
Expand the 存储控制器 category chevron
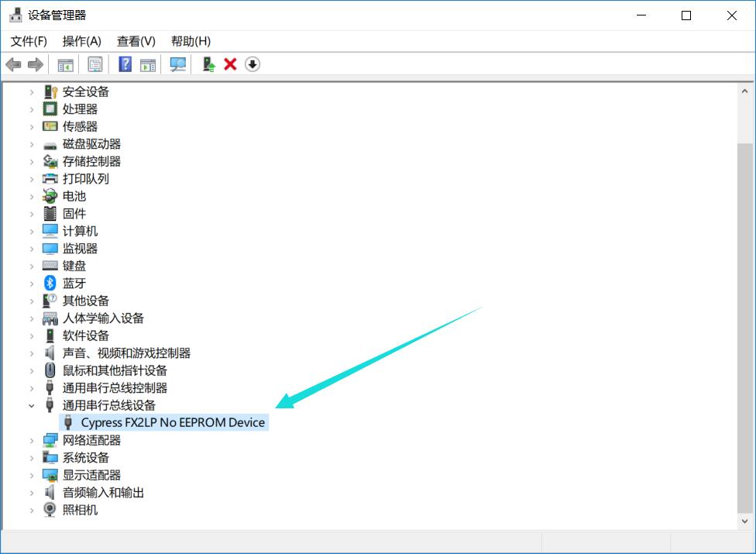point(32,161)
